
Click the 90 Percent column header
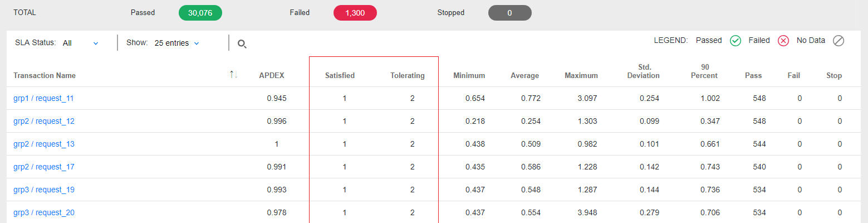click(705, 71)
